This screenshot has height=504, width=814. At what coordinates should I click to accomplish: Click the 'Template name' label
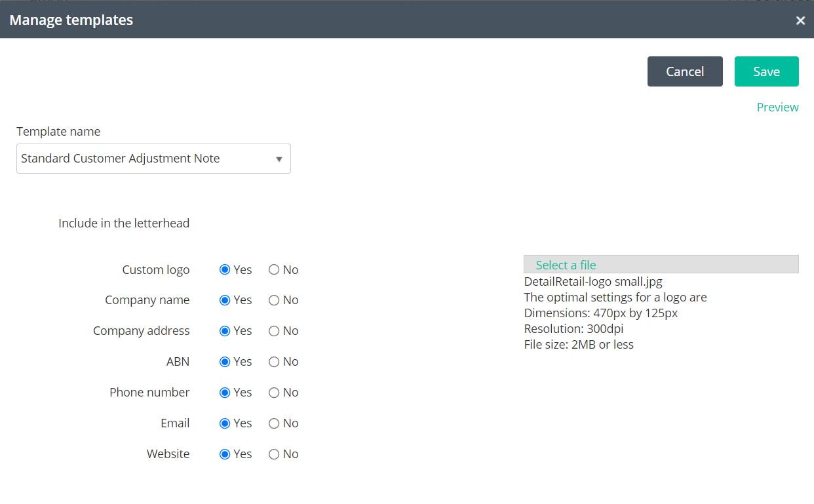tap(58, 132)
